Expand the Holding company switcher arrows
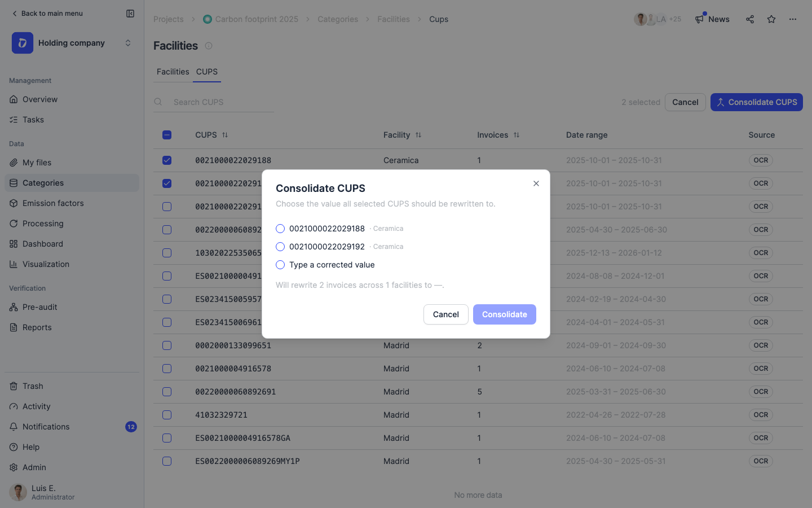 (x=128, y=43)
